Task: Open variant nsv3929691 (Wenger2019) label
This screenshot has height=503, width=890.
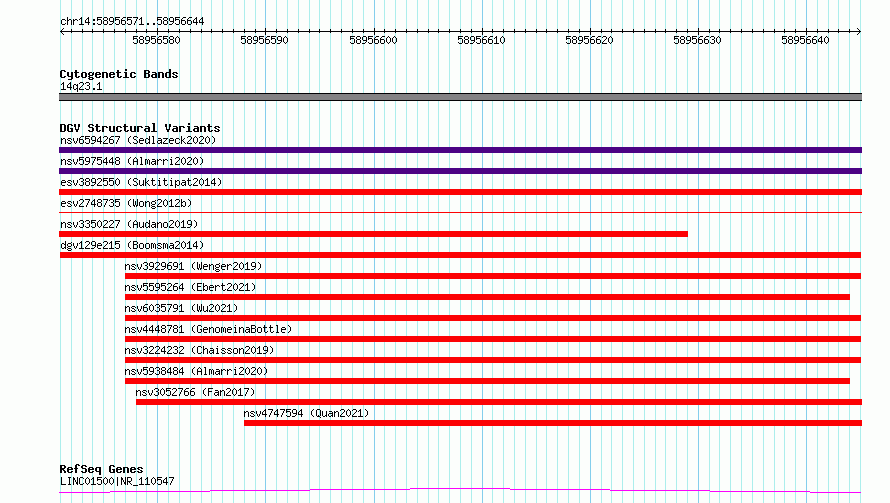Action: click(x=193, y=266)
